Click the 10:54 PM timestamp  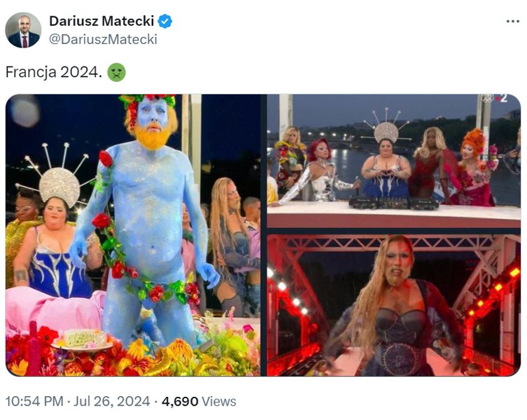point(35,402)
